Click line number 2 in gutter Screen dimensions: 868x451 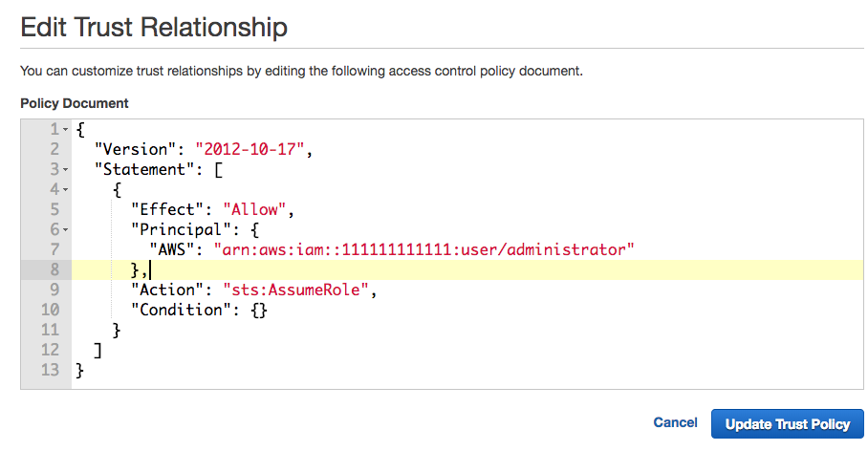tap(54, 149)
